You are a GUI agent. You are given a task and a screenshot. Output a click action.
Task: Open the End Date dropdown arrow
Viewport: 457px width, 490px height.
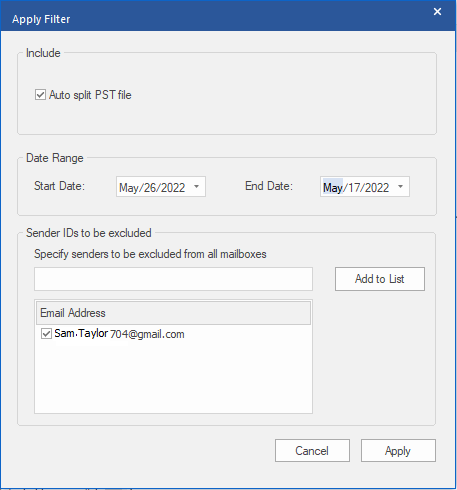pyautogui.click(x=401, y=187)
